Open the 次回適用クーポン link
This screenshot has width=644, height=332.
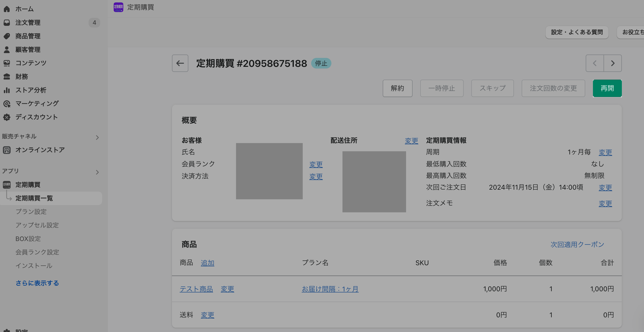pos(577,244)
